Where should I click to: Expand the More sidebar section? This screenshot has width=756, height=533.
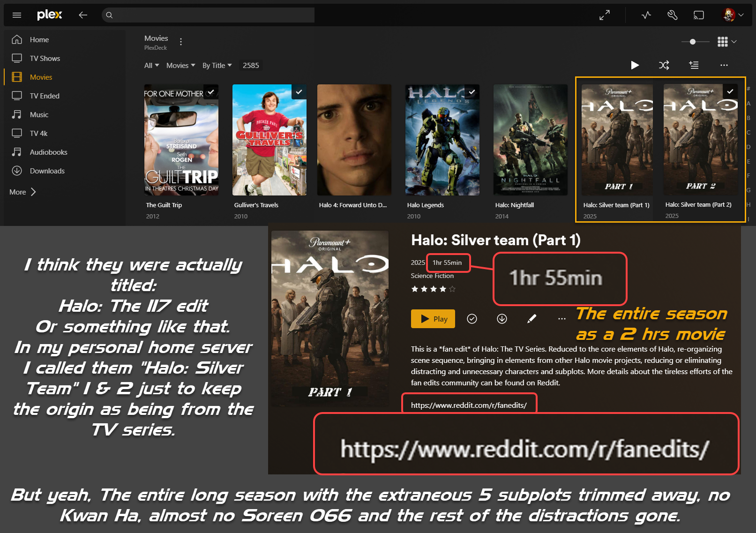(x=22, y=192)
